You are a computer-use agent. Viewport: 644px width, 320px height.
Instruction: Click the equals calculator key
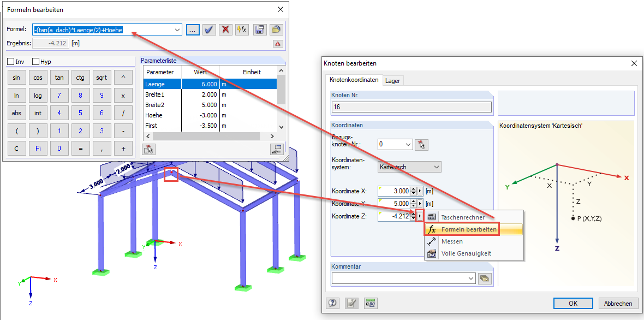(x=81, y=149)
